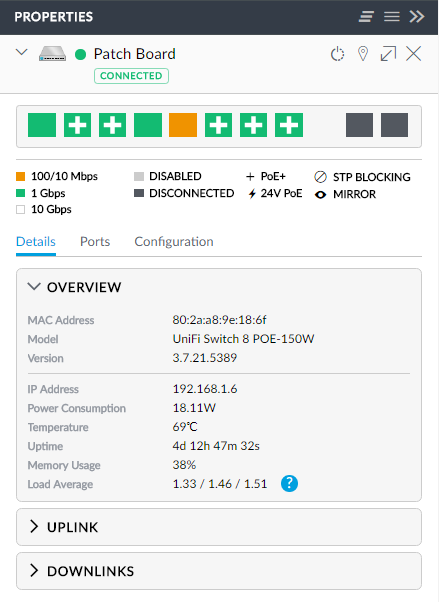
Task: Click the orange 100/10 Mbps legend swatch
Action: point(20,176)
